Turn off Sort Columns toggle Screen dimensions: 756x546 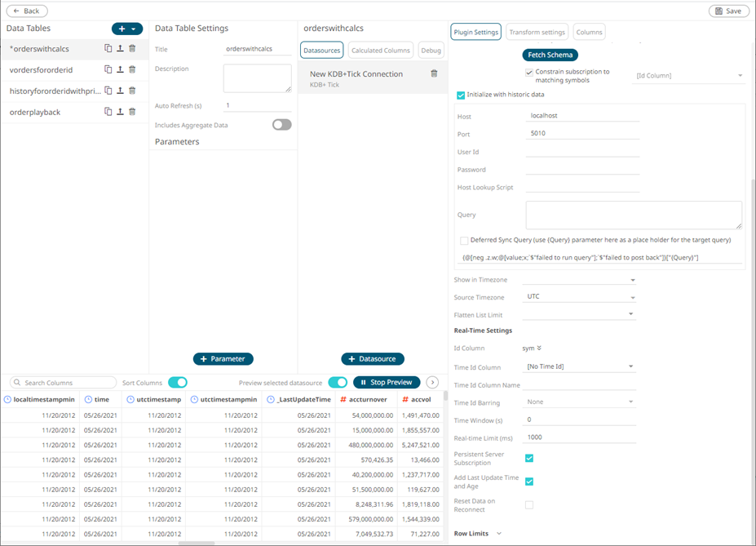(x=177, y=382)
